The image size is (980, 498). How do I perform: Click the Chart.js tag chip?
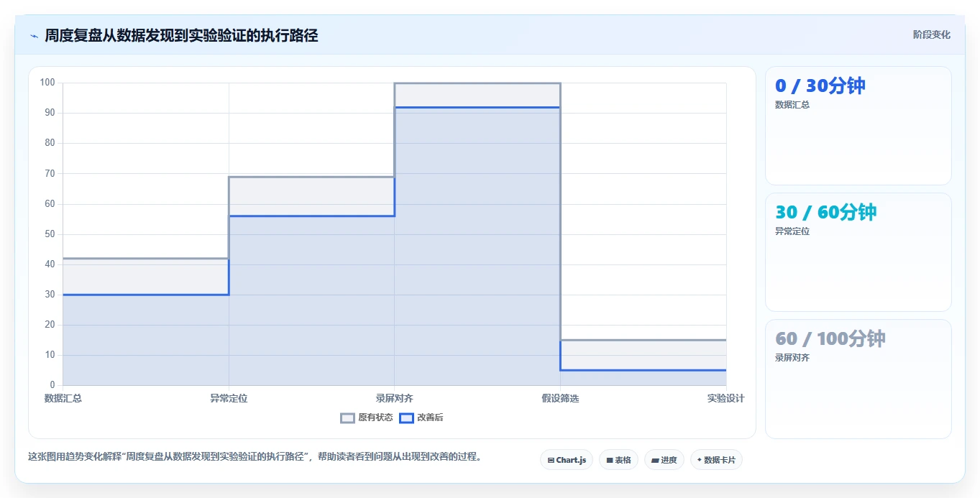click(567, 460)
